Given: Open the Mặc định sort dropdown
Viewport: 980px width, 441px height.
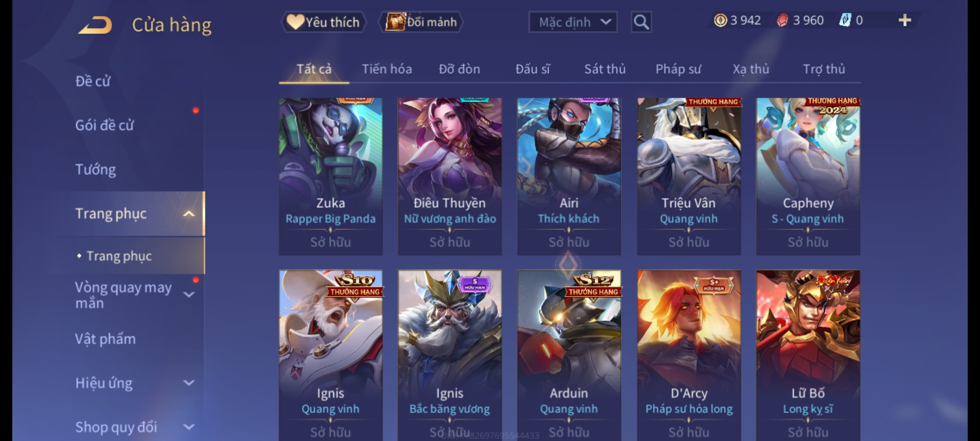Looking at the screenshot, I should pos(573,22).
